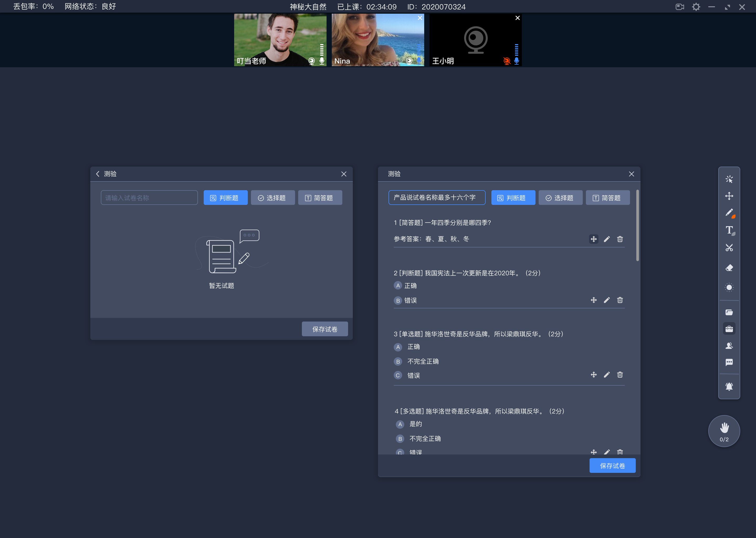Viewport: 756px width, 538px height.
Task: Click 保存试卷 button in left panel
Action: (x=324, y=329)
